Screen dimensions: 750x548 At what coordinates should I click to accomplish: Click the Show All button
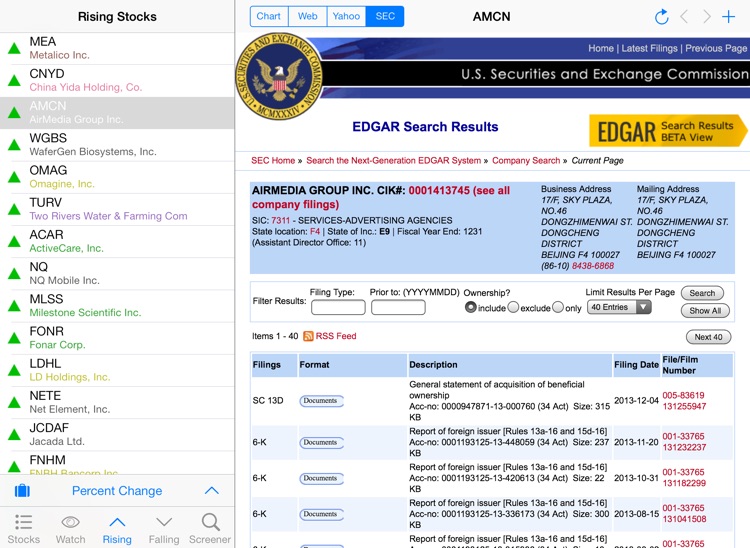[x=705, y=311]
